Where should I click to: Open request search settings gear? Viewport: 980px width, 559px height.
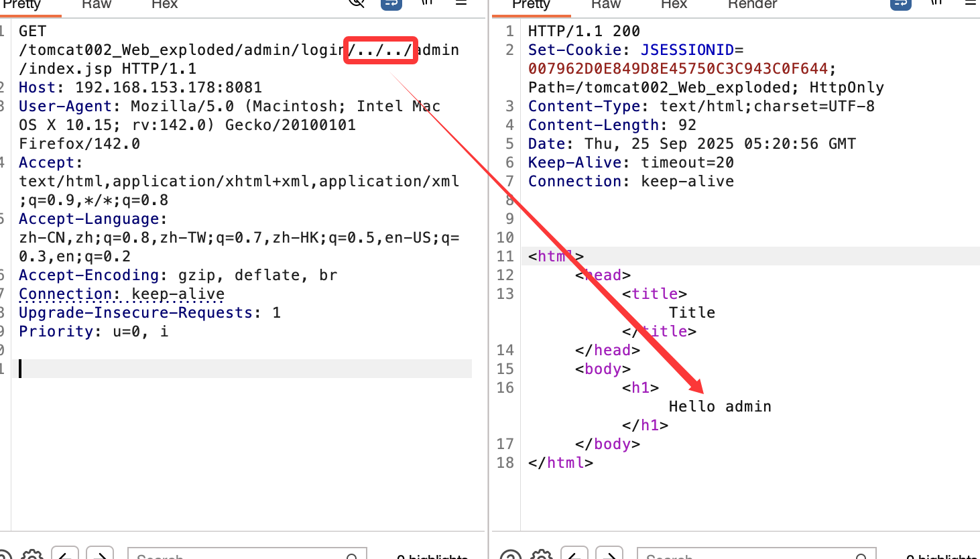[32, 555]
